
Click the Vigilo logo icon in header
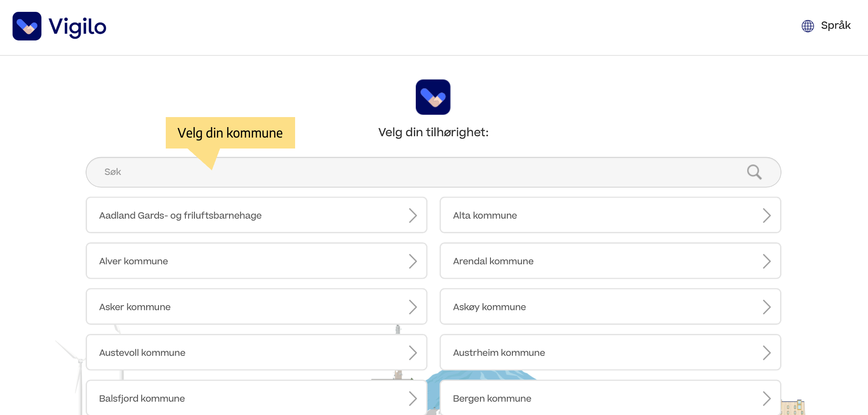coord(27,26)
